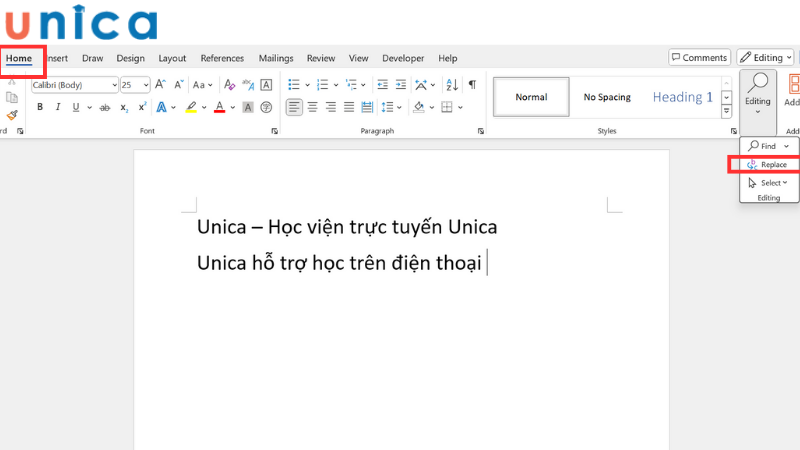The image size is (800, 450).
Task: Open Underline style dropdown arrow
Action: click(89, 108)
